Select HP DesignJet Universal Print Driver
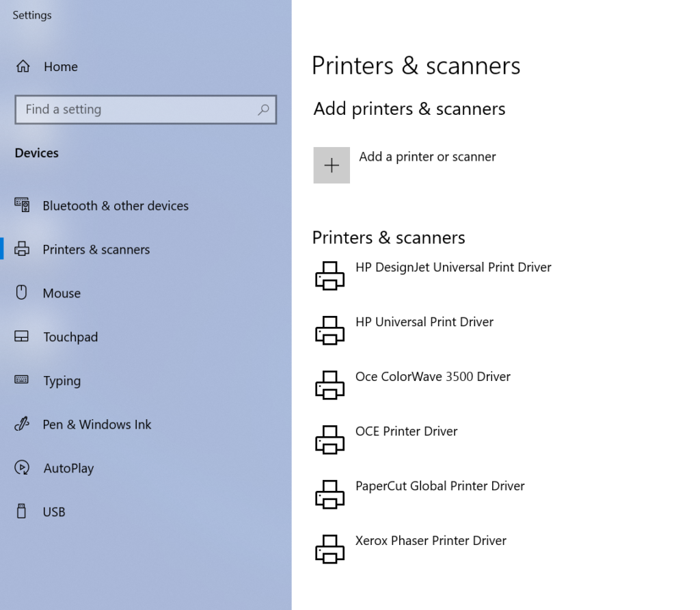The image size is (700, 610). [453, 267]
